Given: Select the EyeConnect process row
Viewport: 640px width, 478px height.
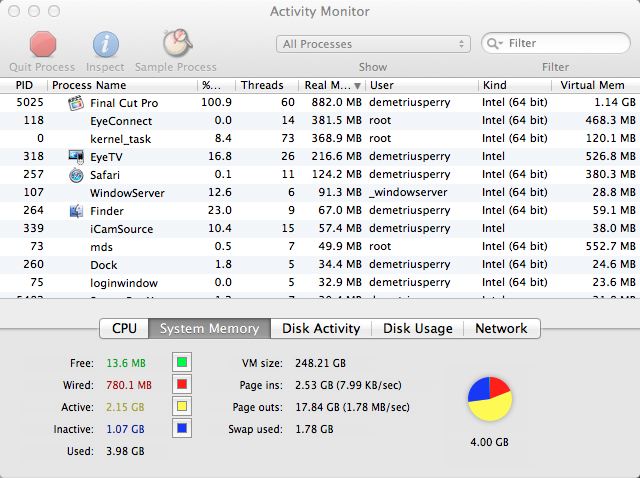Looking at the screenshot, I should (320, 121).
